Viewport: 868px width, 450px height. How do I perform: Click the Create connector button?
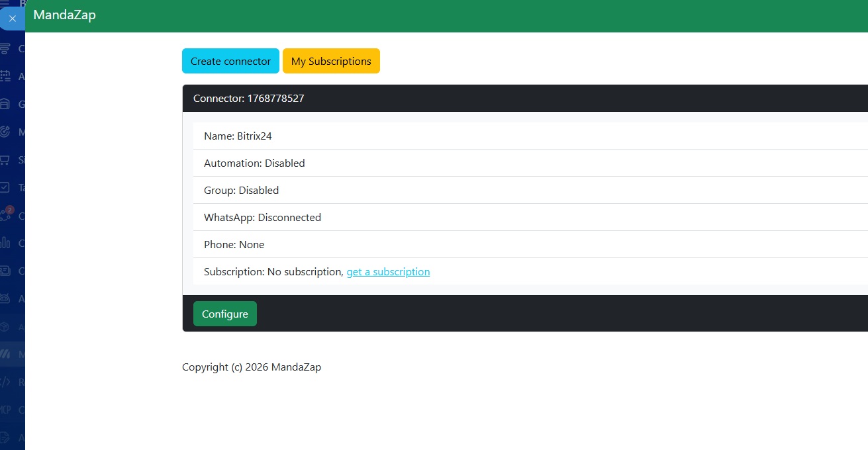point(230,61)
